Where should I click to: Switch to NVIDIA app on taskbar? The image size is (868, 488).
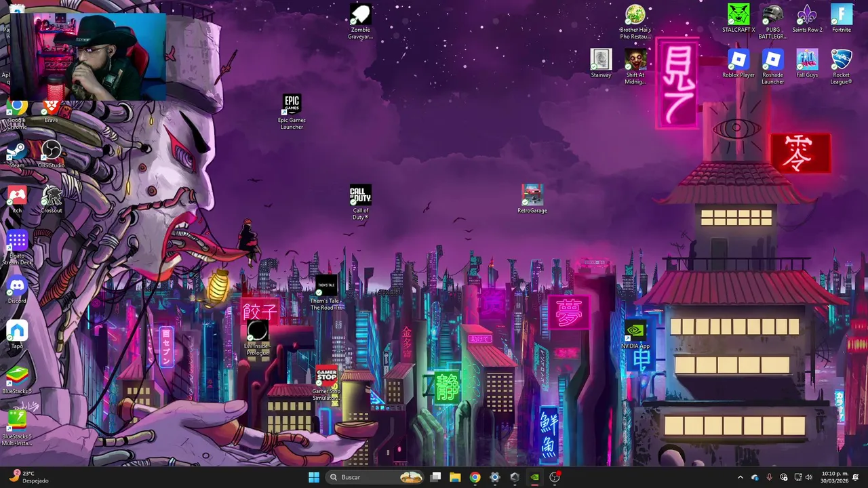click(534, 477)
